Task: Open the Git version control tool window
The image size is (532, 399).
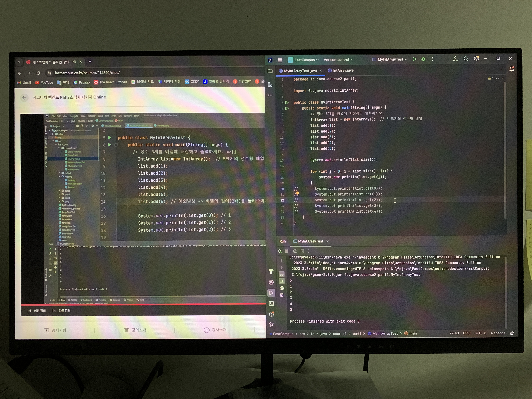Action: [x=271, y=325]
